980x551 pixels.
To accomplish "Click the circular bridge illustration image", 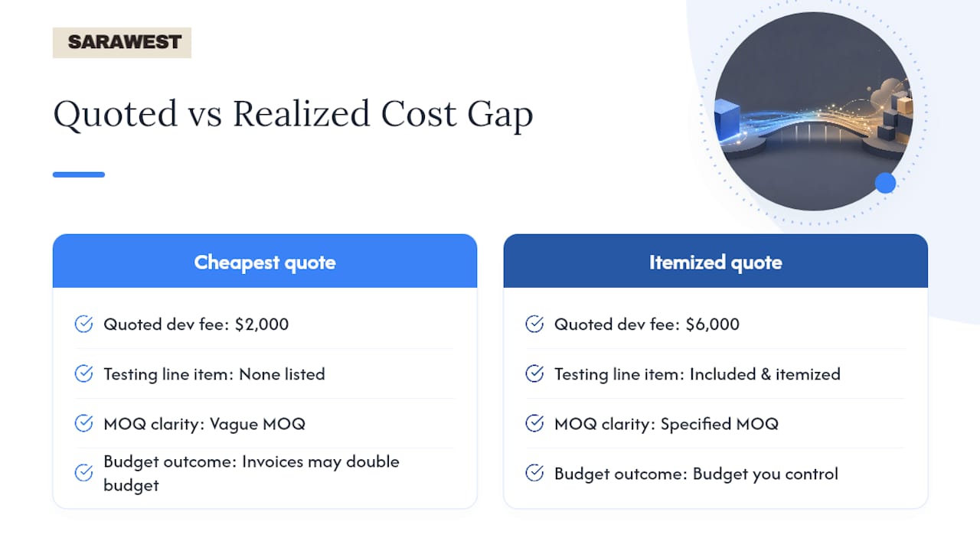I will click(814, 111).
